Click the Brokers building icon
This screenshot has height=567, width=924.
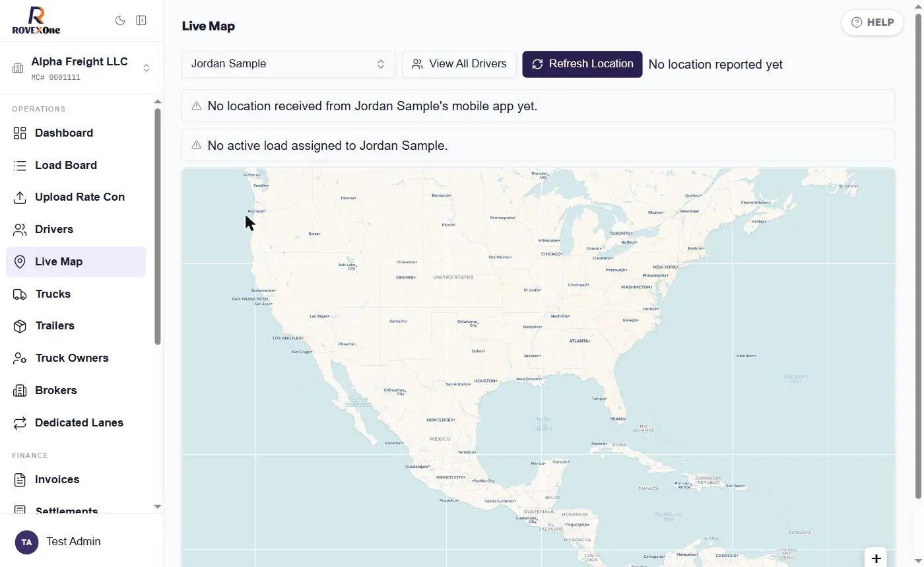pos(20,391)
